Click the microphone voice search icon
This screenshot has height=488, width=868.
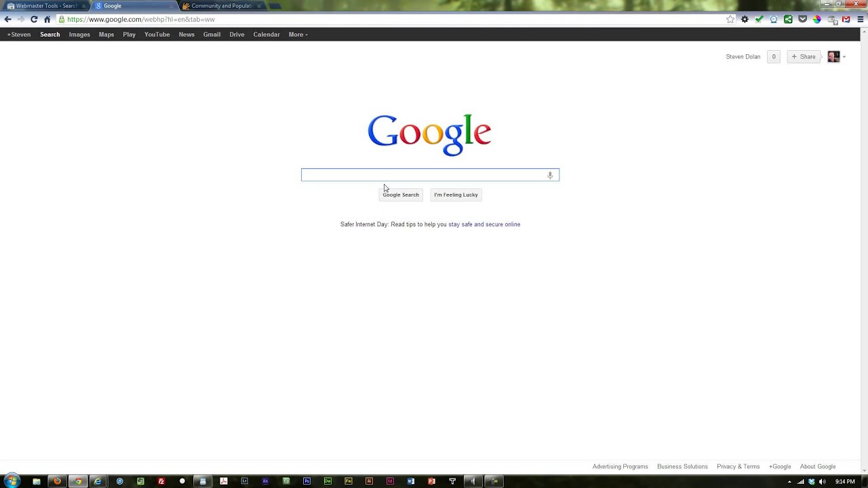pyautogui.click(x=550, y=175)
